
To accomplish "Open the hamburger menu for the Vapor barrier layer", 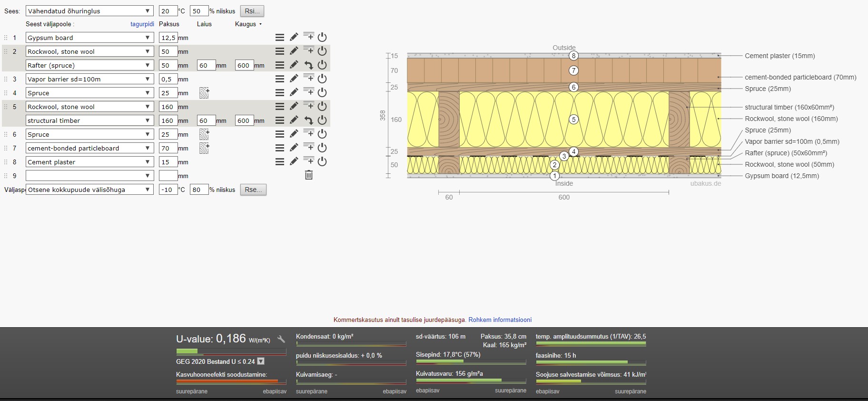I will 280,79.
